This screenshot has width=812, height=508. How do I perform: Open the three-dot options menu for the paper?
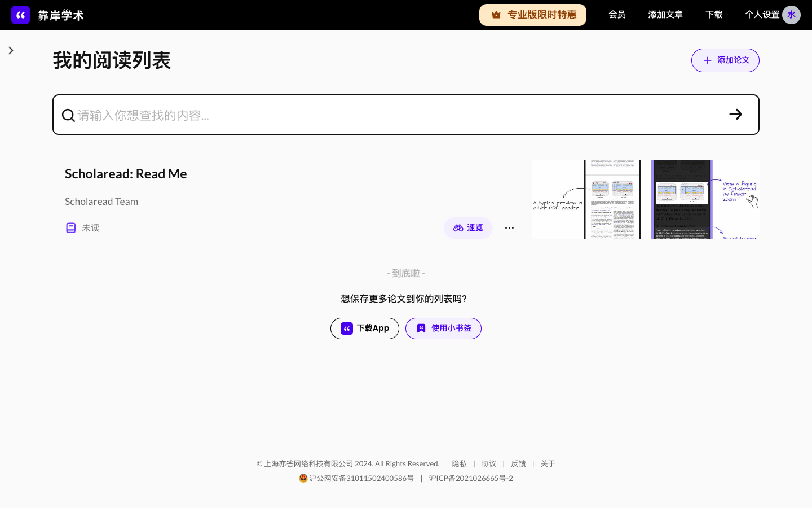point(509,227)
